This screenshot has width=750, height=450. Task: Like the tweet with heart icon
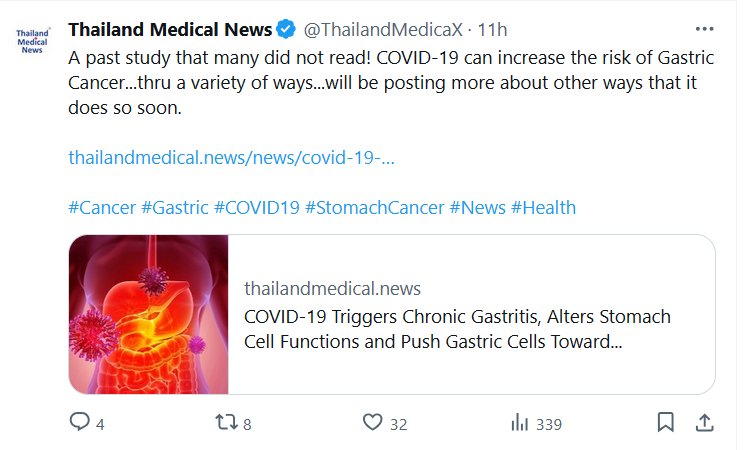(x=373, y=423)
